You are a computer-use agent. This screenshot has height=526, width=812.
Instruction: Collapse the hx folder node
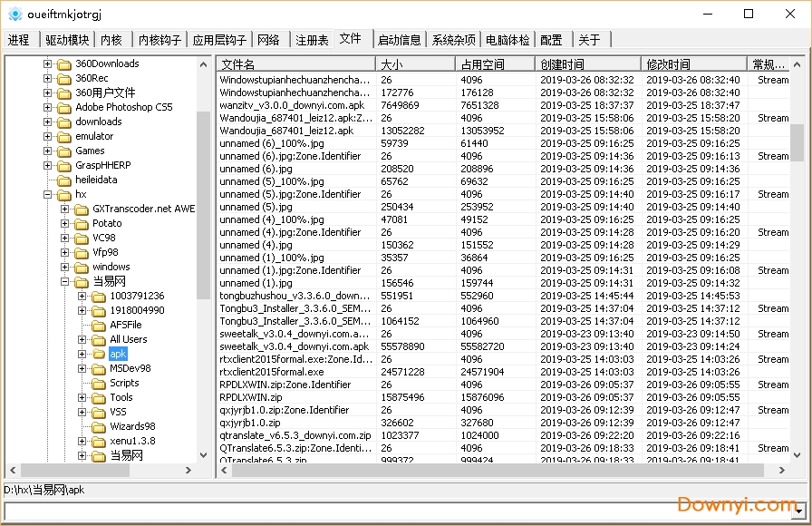48,194
